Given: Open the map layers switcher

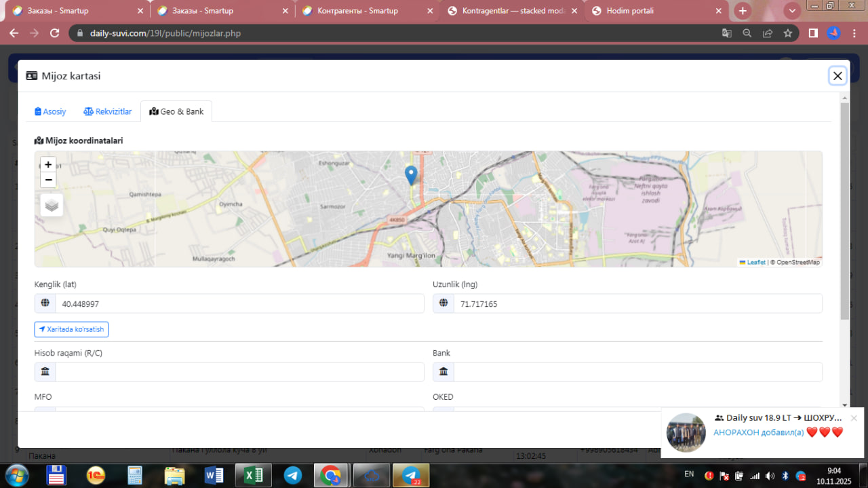Looking at the screenshot, I should 52,205.
